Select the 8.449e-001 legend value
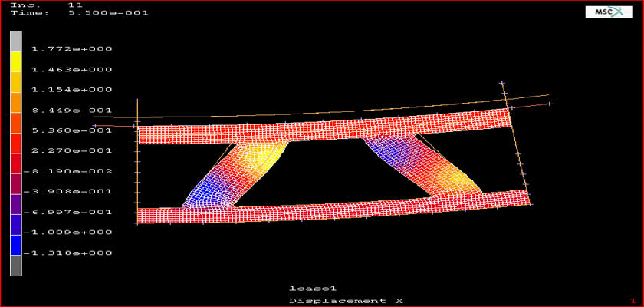 72,111
